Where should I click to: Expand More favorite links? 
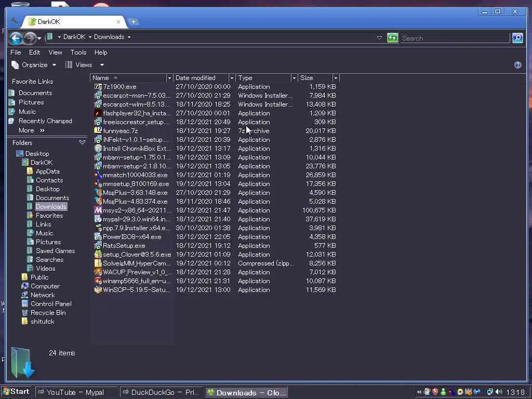31,130
